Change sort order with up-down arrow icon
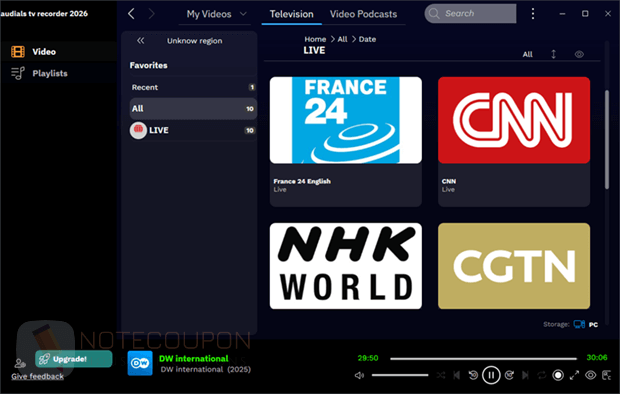Screen dimensions: 620x394 (553, 54)
